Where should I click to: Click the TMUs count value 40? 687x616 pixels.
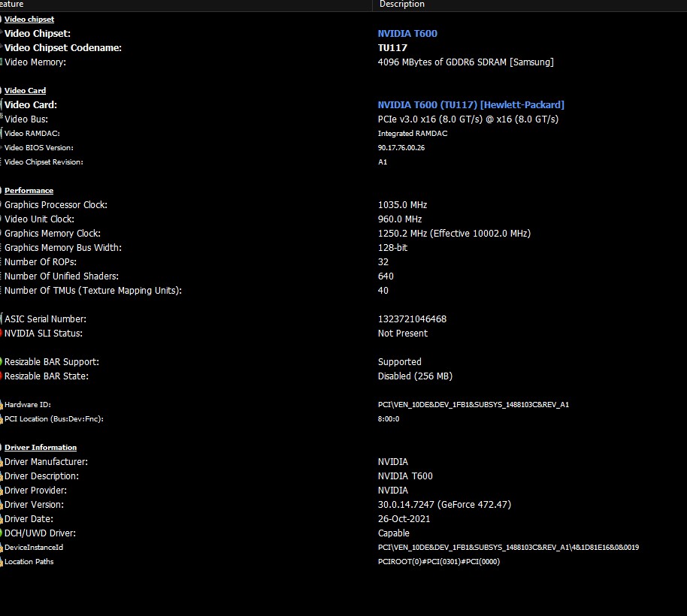tap(383, 291)
